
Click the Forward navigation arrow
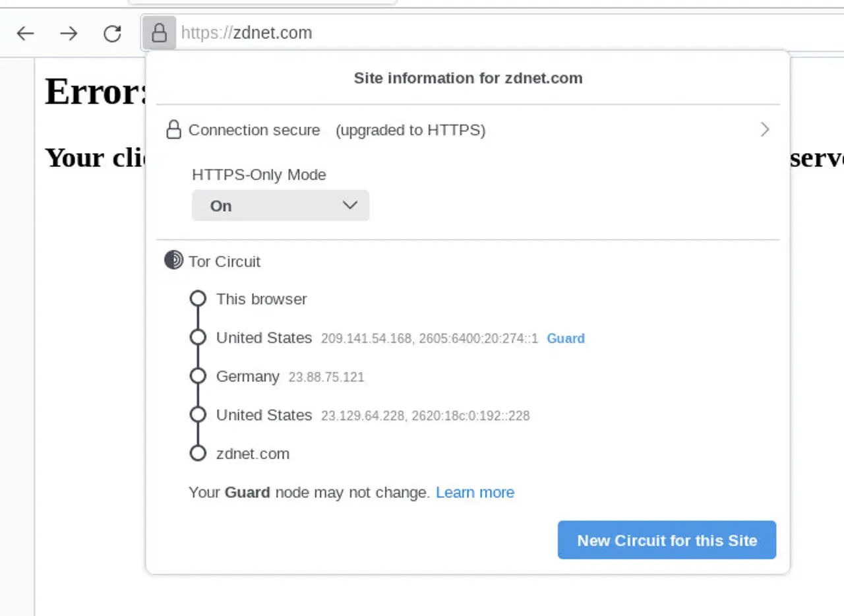click(x=69, y=33)
